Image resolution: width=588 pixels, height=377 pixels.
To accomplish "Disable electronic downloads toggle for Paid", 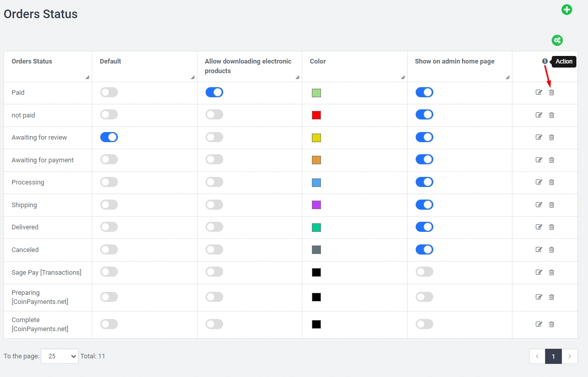I will click(x=214, y=92).
